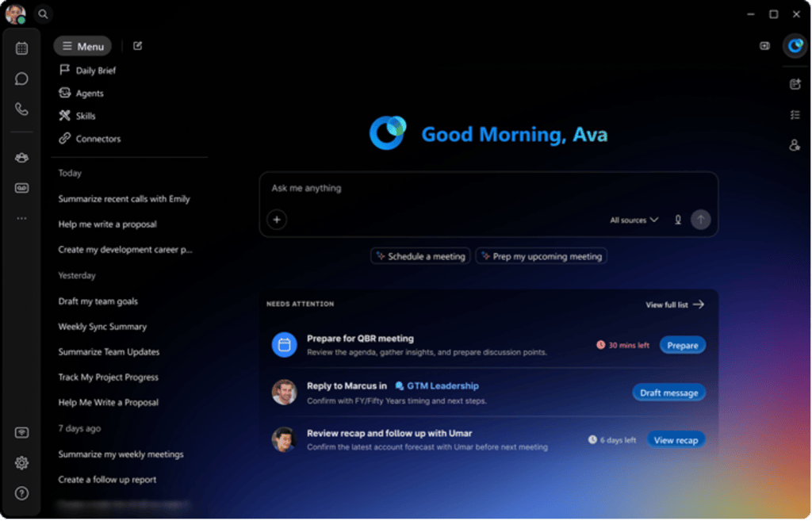Click the plus attach button in prompt box
Viewport: 812px width, 521px height.
tap(277, 220)
